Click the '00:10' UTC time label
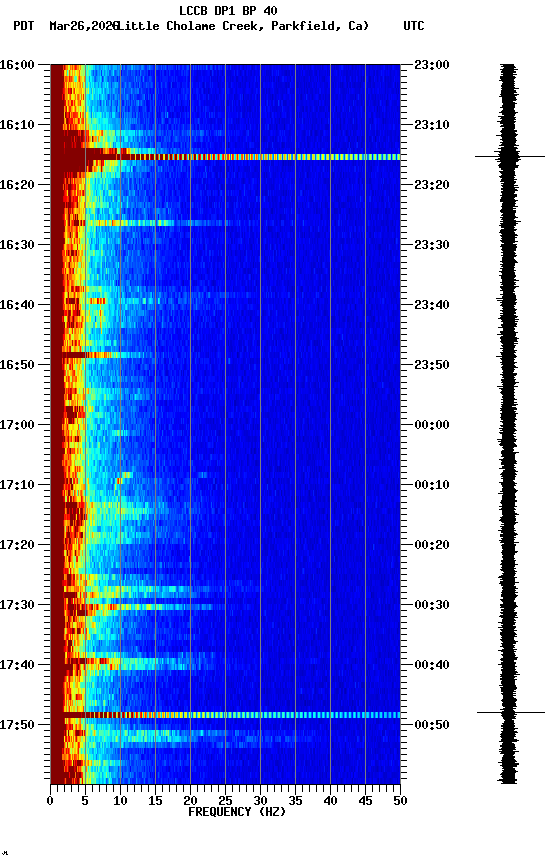Viewport: 552px width, 864px height. point(432,485)
